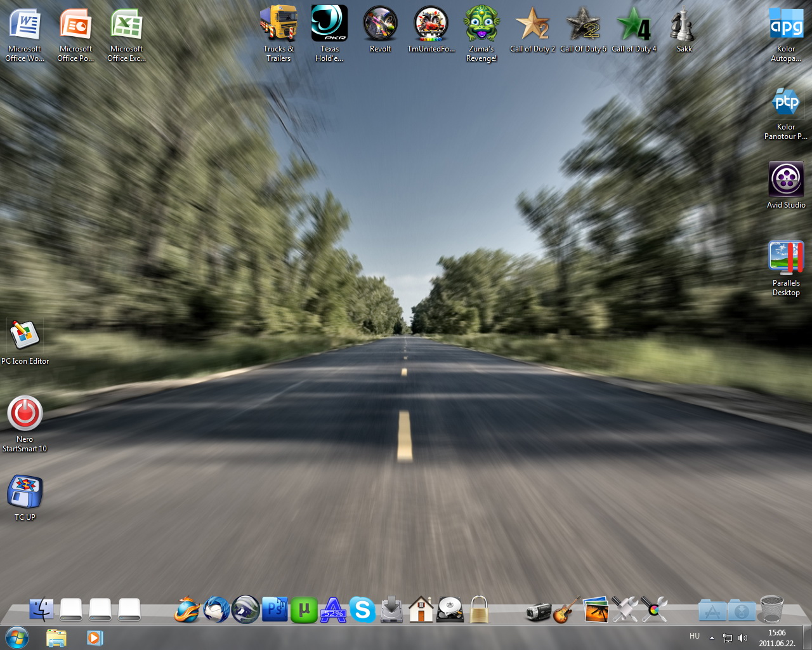Image resolution: width=812 pixels, height=650 pixels.
Task: Open the Downloads folder in dock
Action: tap(742, 610)
